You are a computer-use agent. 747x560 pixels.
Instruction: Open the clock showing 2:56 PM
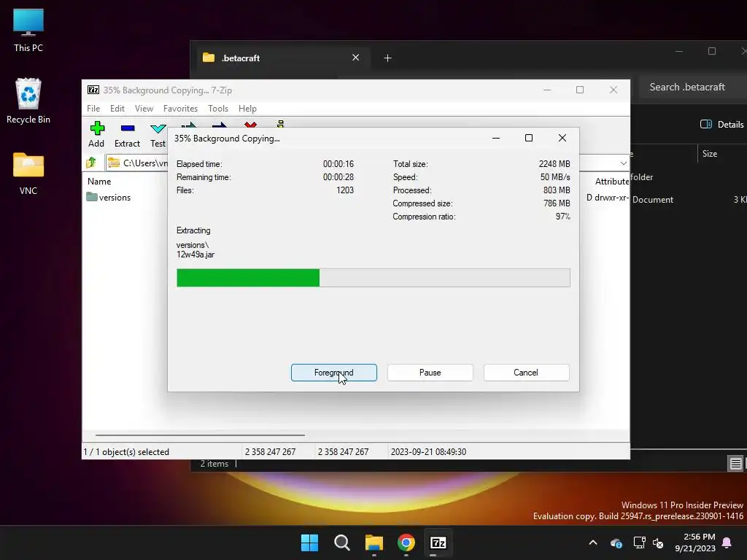coord(695,542)
